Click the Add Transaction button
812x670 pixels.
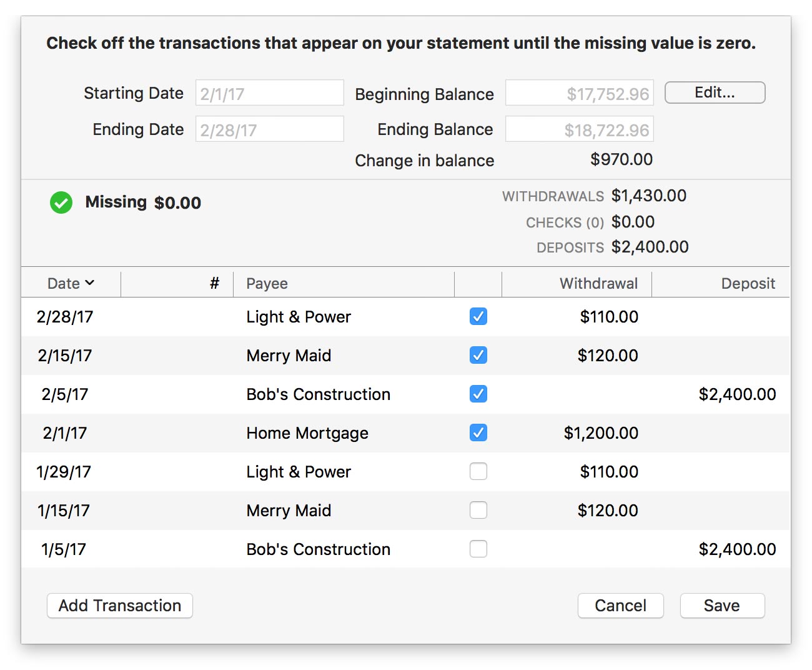120,606
